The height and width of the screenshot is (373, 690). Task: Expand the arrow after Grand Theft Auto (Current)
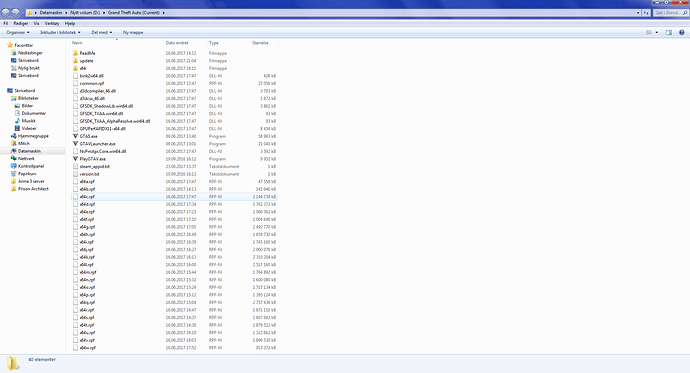click(x=164, y=13)
